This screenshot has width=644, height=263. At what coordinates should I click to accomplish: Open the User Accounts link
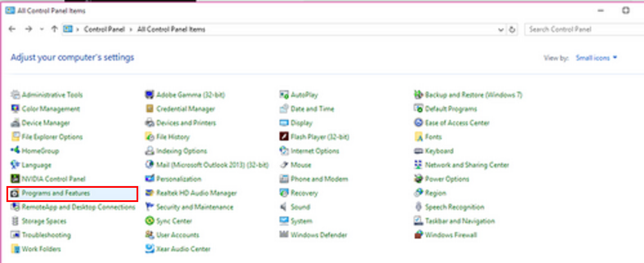click(178, 235)
